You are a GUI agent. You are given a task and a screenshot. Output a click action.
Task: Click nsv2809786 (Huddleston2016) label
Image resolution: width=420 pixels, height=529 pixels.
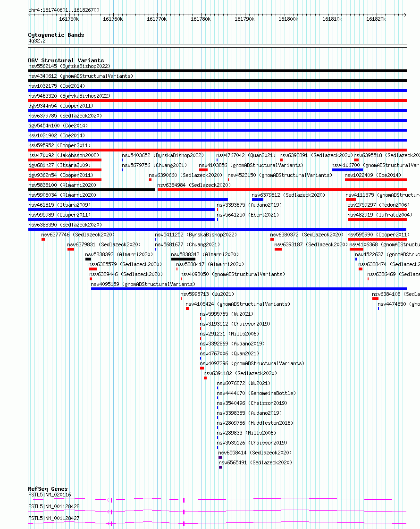[255, 423]
